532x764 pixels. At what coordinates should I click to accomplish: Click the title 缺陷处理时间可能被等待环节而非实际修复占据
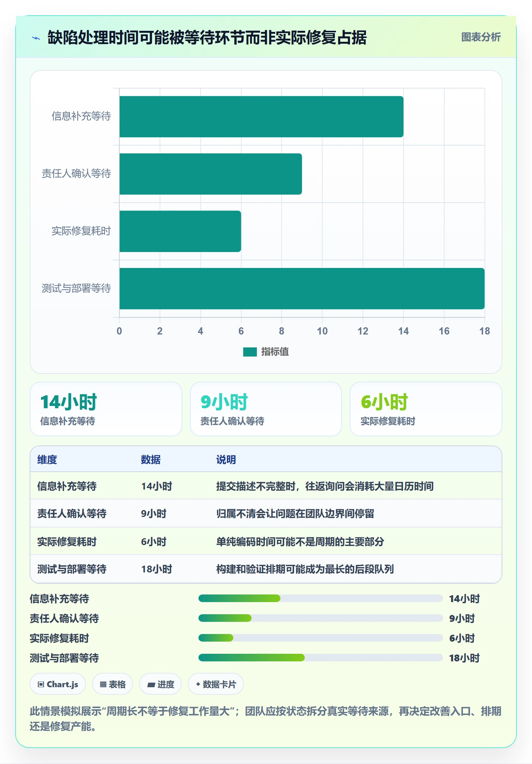pos(207,38)
